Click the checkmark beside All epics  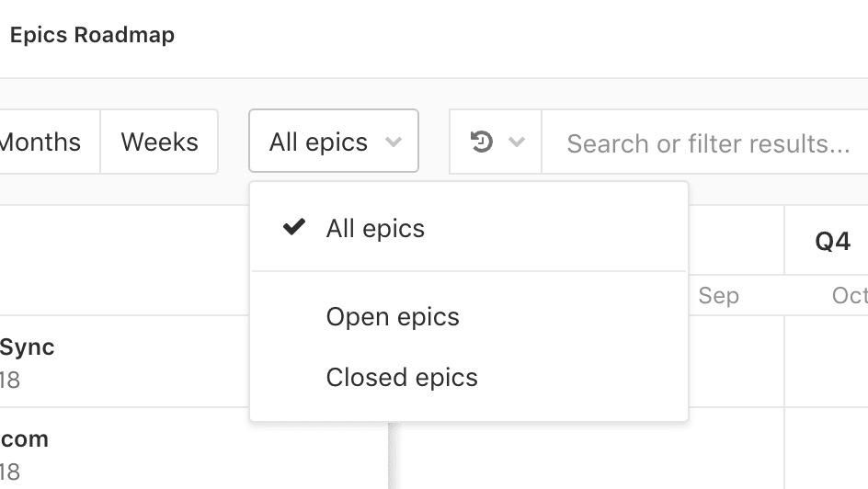pos(294,227)
